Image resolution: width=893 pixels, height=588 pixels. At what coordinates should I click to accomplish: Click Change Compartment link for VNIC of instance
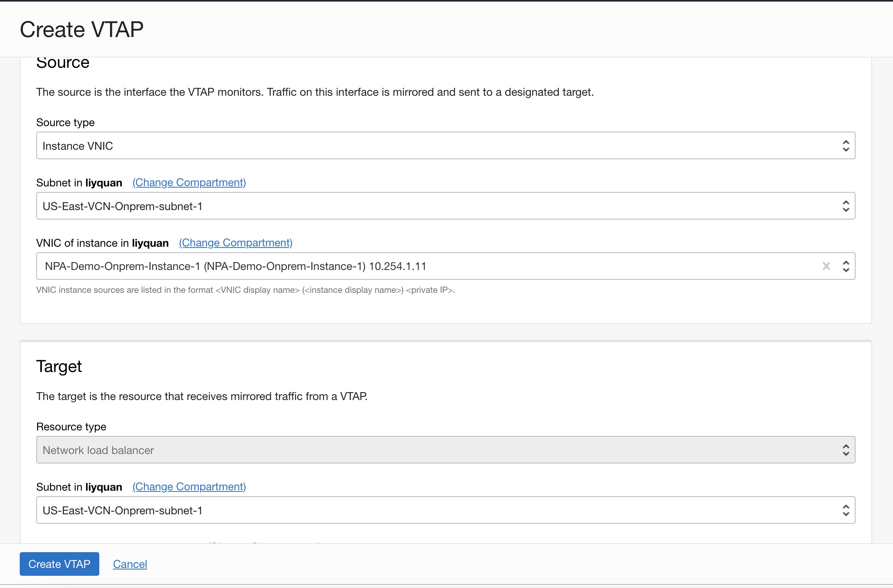tap(236, 243)
